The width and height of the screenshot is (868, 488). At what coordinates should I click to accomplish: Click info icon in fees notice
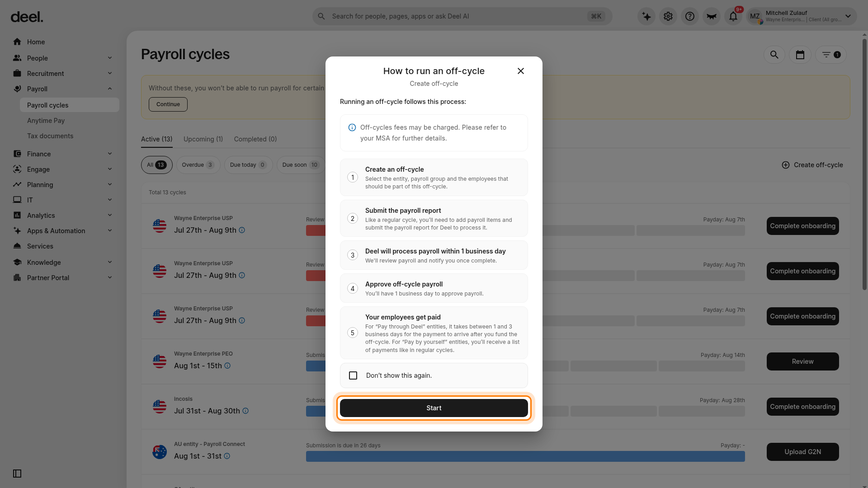point(352,127)
